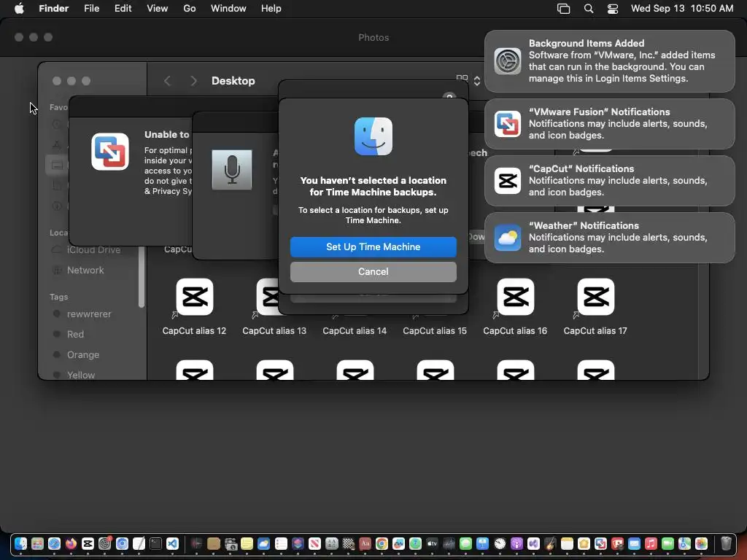Open the Help menu
This screenshot has height=560, width=747.
point(271,9)
